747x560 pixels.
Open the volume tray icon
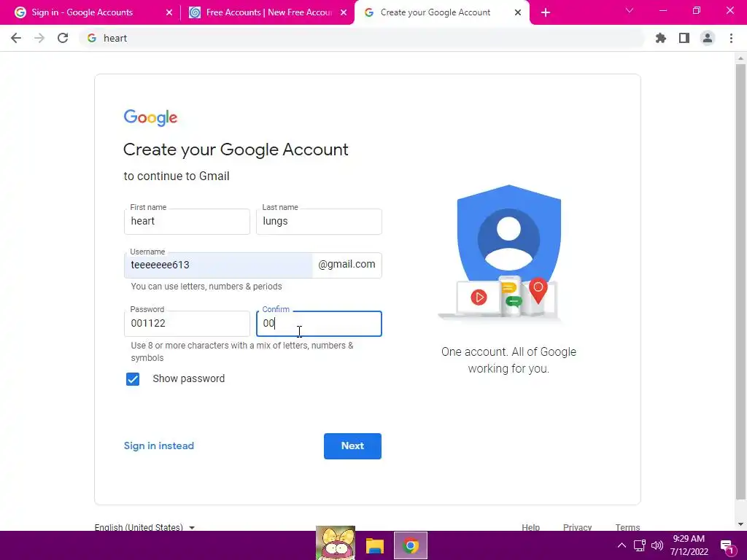(x=657, y=545)
